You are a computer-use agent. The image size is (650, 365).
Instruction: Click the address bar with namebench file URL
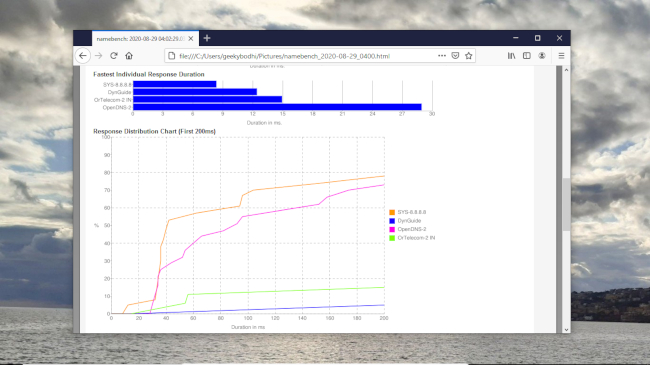pos(320,56)
